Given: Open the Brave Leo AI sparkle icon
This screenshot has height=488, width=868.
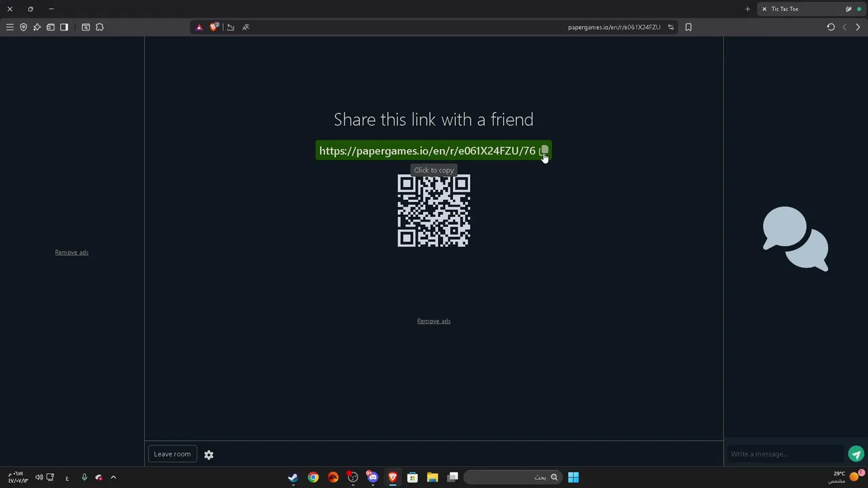Looking at the screenshot, I should pyautogui.click(x=37, y=27).
